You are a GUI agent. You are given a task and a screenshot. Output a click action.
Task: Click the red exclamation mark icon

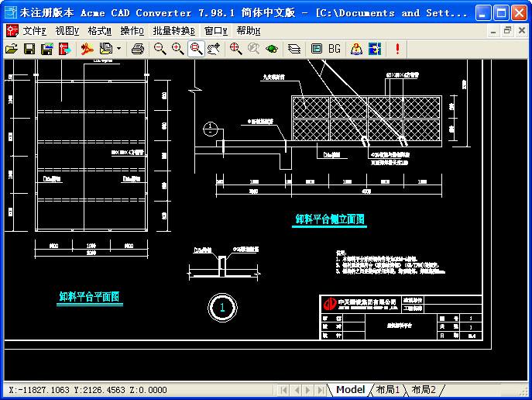coord(397,49)
